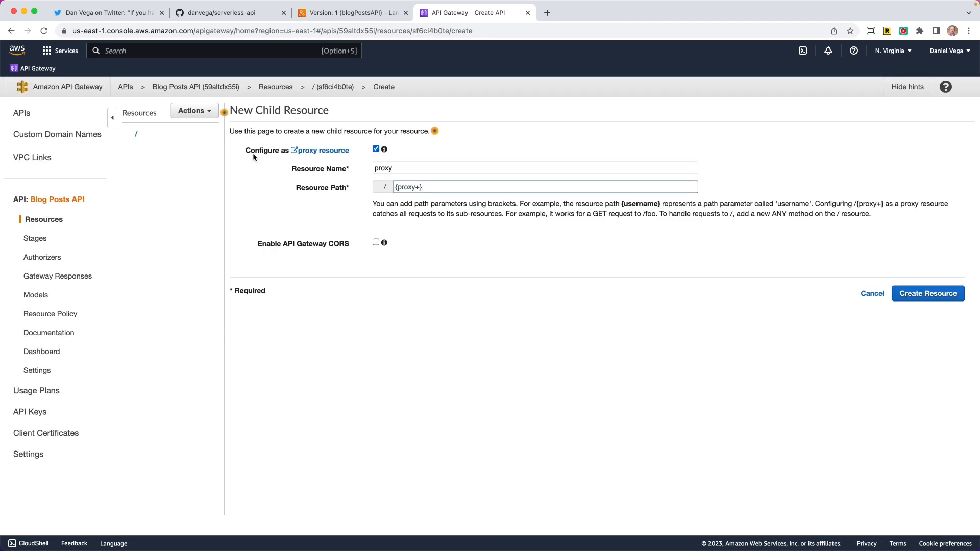Toggle the Configure as proxy resource checkbox

click(x=376, y=148)
